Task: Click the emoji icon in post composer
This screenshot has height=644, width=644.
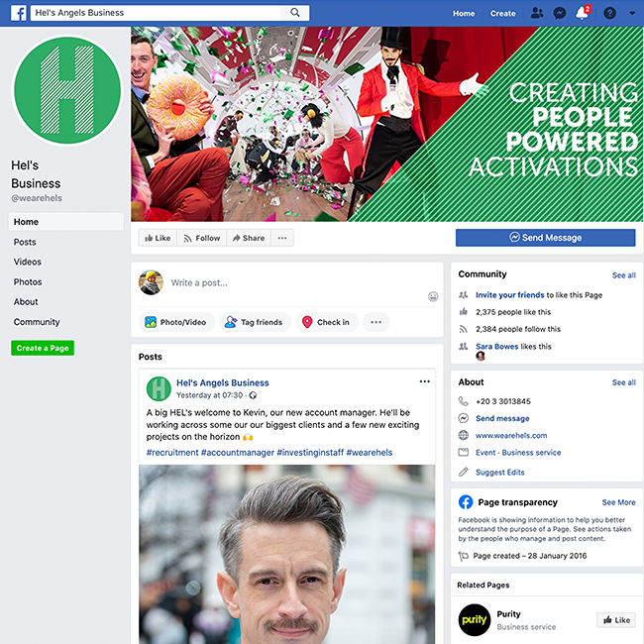Action: coord(433,296)
